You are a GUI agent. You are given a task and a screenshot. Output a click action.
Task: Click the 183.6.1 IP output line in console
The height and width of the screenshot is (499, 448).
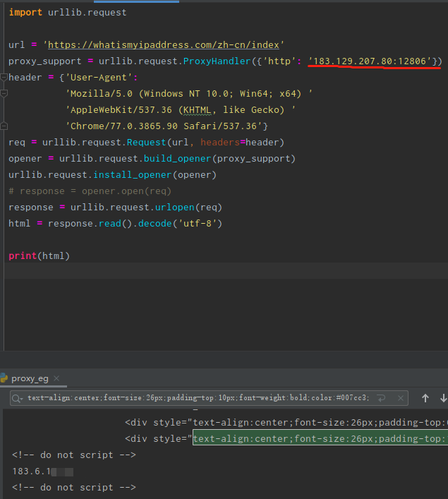tap(30, 471)
